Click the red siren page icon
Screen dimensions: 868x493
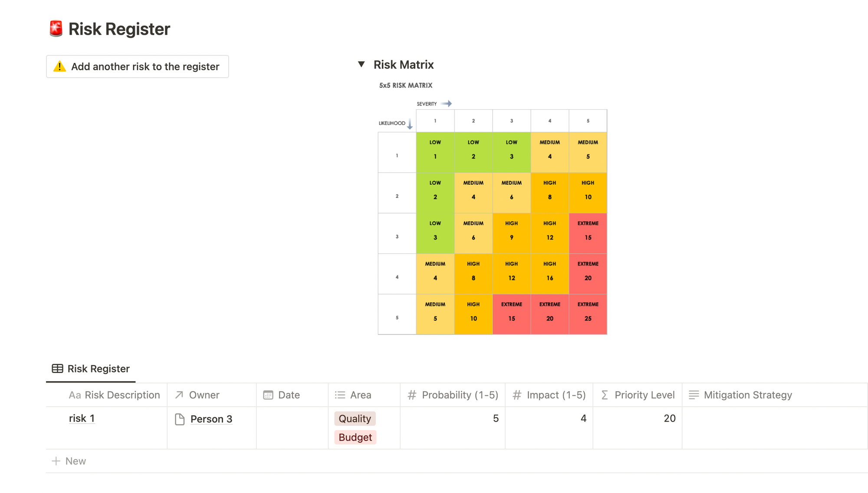(x=56, y=29)
